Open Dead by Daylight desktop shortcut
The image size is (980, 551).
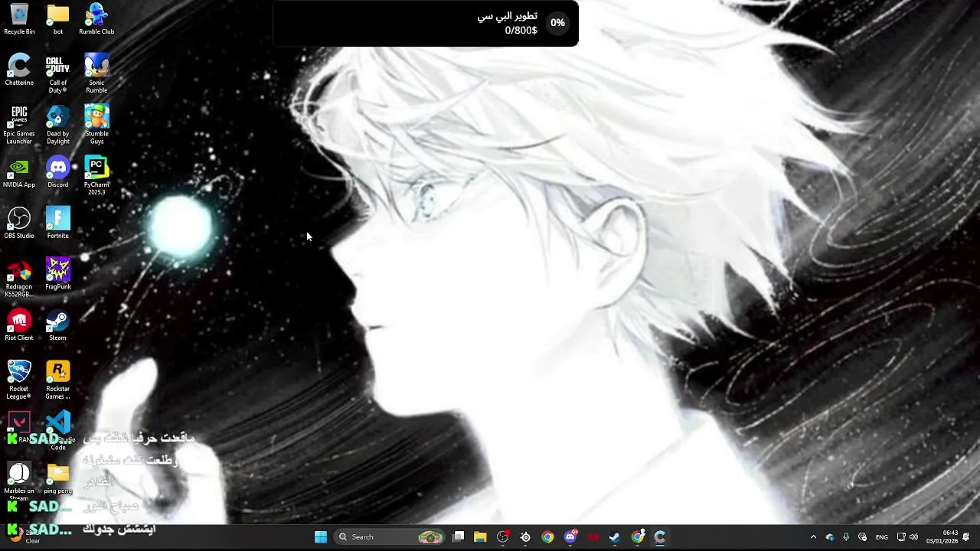click(58, 125)
